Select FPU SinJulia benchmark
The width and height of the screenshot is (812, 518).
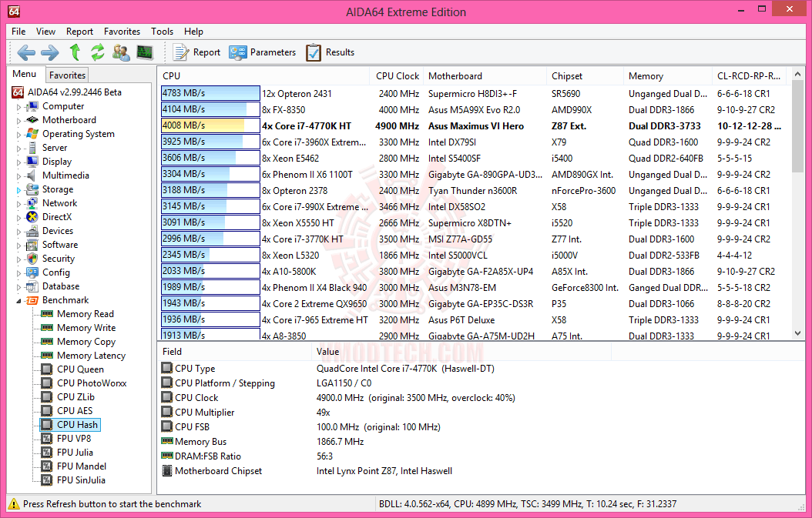(81, 480)
